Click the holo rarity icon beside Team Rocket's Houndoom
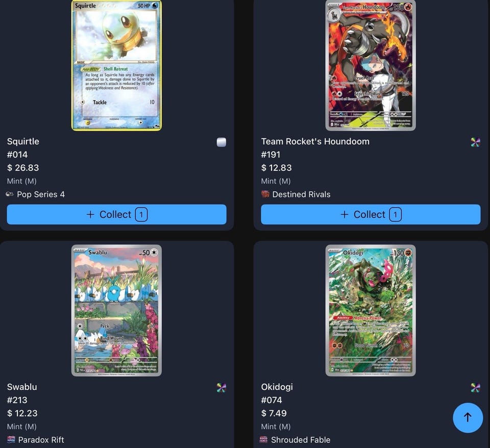Image resolution: width=490 pixels, height=448 pixels. pyautogui.click(x=475, y=142)
